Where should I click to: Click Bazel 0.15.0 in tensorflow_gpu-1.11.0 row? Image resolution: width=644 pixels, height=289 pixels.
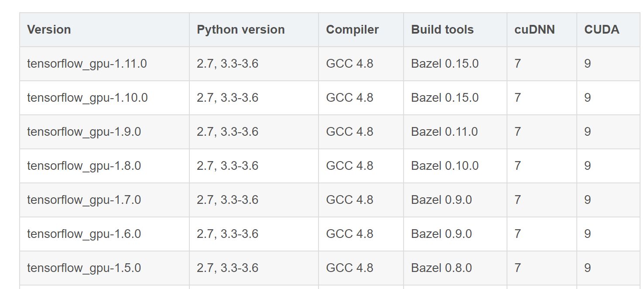pos(455,64)
